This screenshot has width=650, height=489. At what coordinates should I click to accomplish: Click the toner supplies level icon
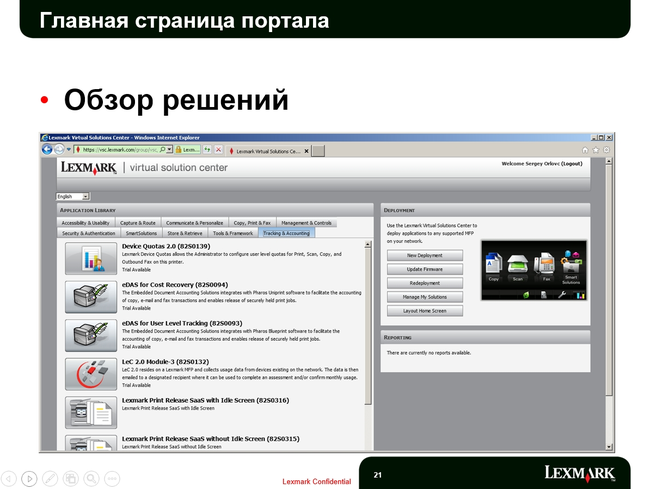point(580,295)
